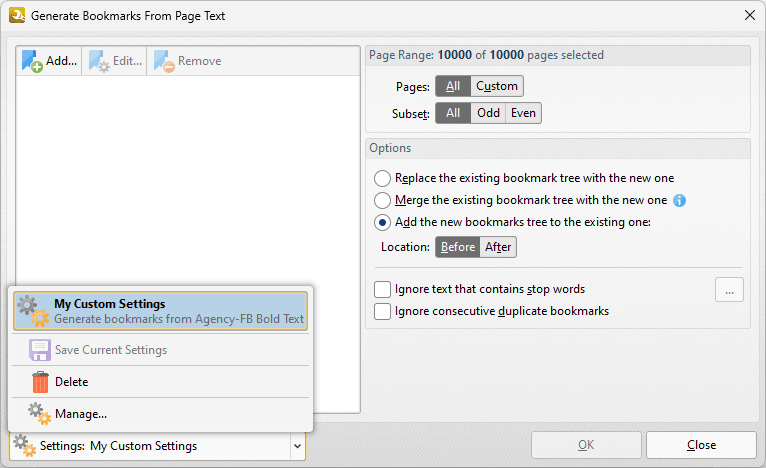Close the dialog with X button
Screen dimensions: 766x468
(750, 15)
